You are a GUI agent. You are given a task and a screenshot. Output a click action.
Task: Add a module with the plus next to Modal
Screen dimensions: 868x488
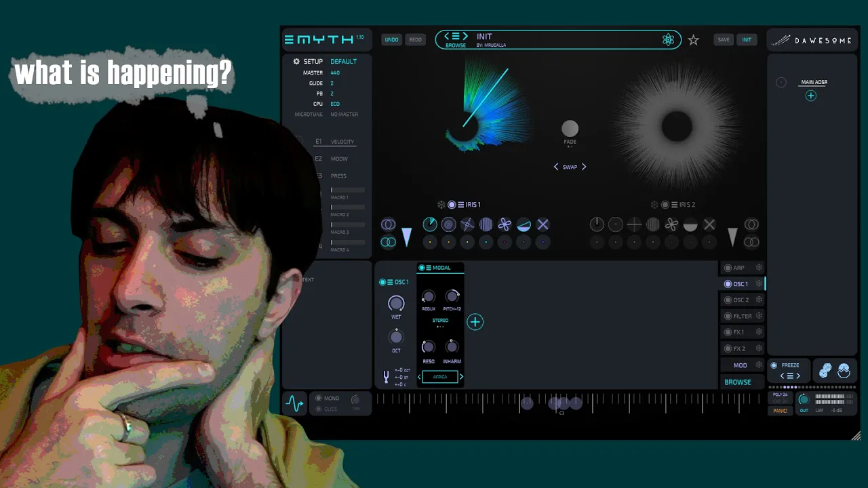[x=475, y=322]
